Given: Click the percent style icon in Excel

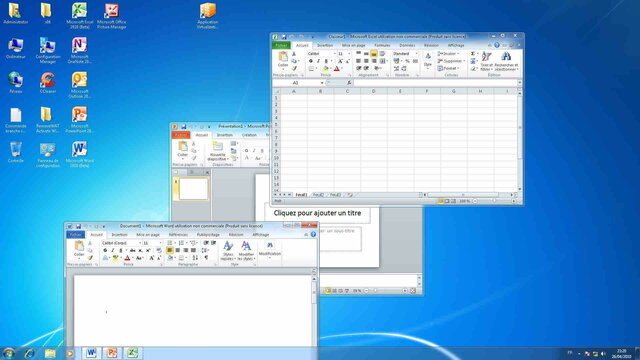Looking at the screenshot, I should tap(407, 61).
